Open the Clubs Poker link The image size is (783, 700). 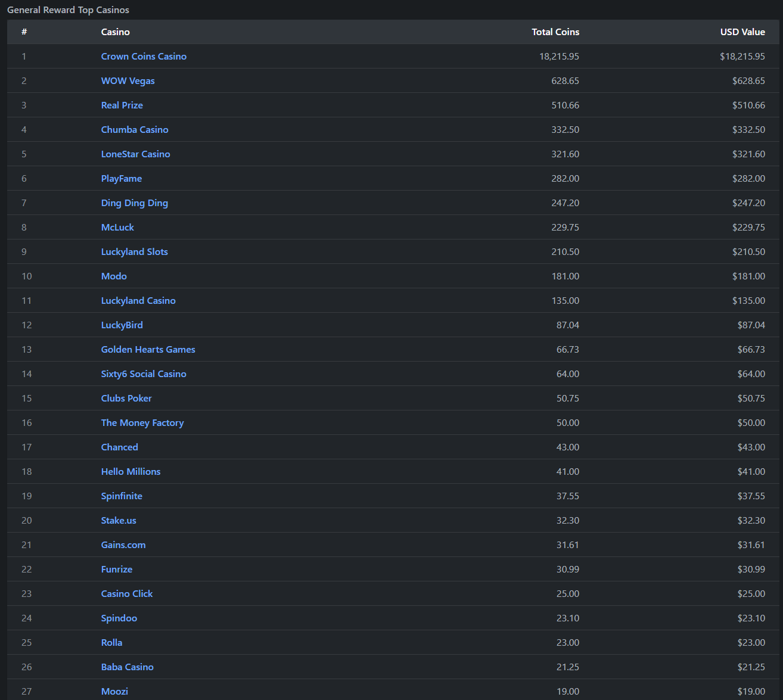[126, 398]
